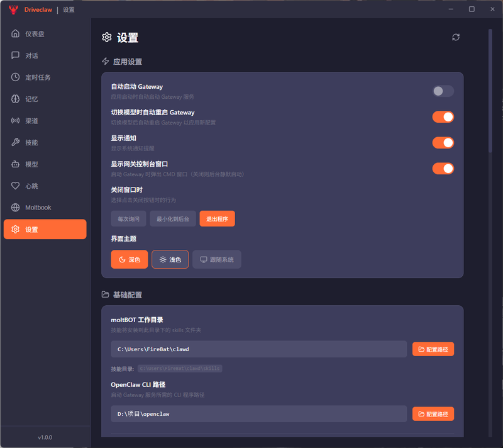Click the refresh icon at the top right of settings

pos(456,37)
